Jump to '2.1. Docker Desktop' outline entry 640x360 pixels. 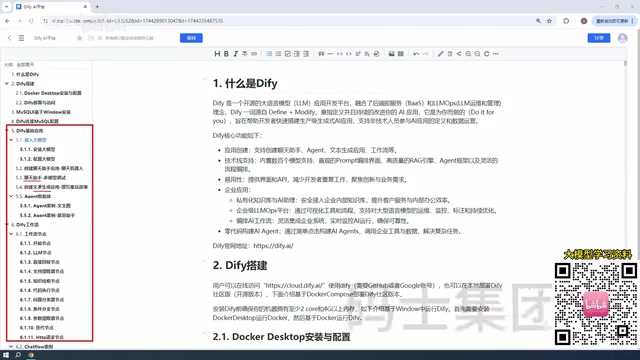(x=49, y=93)
